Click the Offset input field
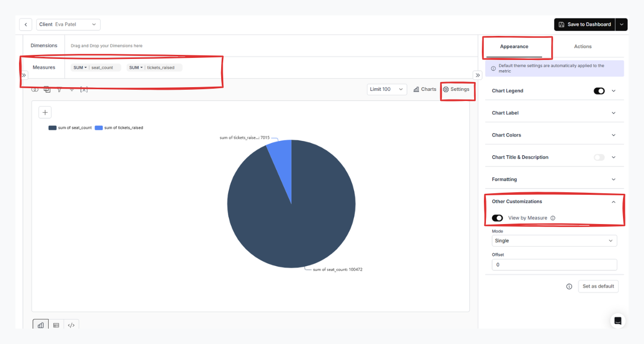Screen dimensions: 644x344 pos(554,265)
